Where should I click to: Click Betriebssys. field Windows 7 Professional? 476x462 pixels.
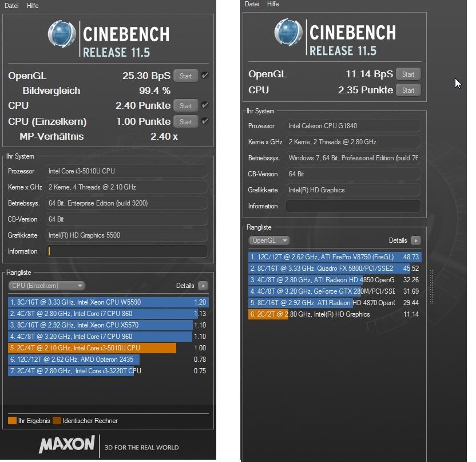point(353,158)
